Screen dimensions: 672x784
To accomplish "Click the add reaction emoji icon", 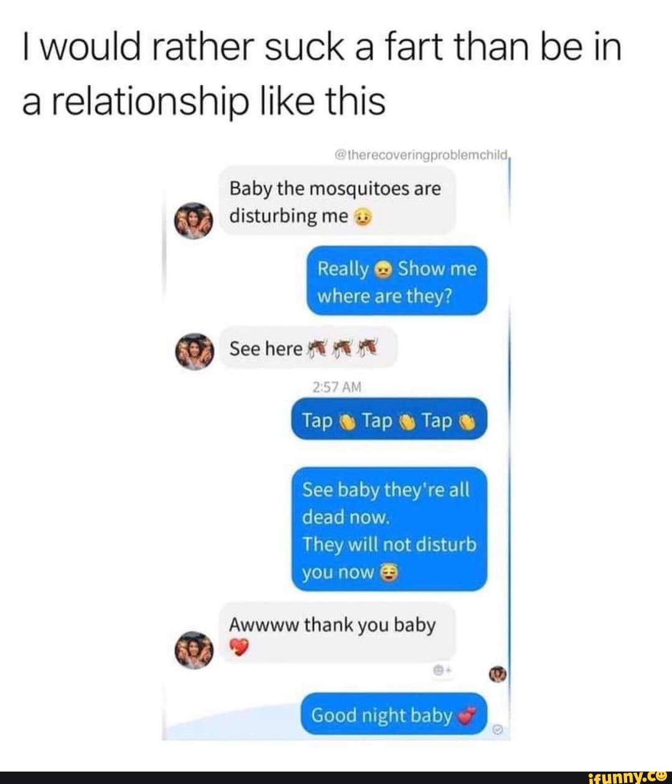I will click(438, 671).
